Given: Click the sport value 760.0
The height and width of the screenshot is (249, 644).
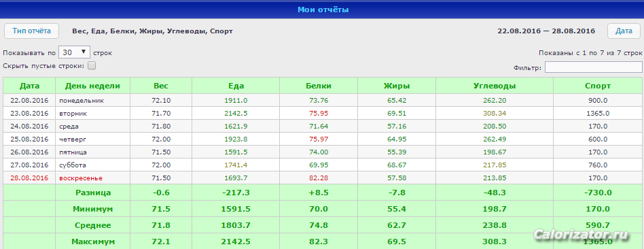Looking at the screenshot, I should (x=598, y=165).
